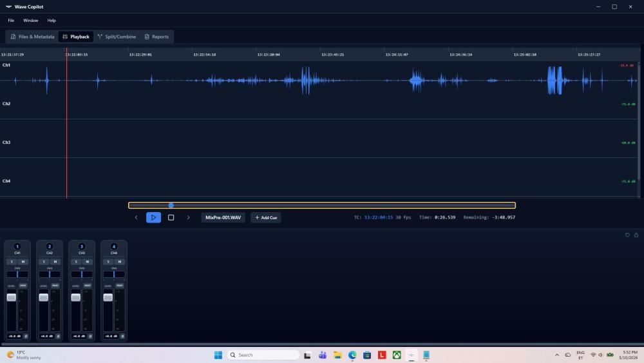Click the channel 1 number badge

coord(17,247)
